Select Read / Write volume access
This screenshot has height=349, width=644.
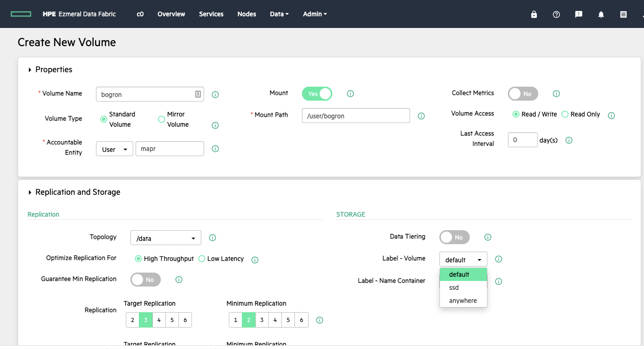pos(516,114)
